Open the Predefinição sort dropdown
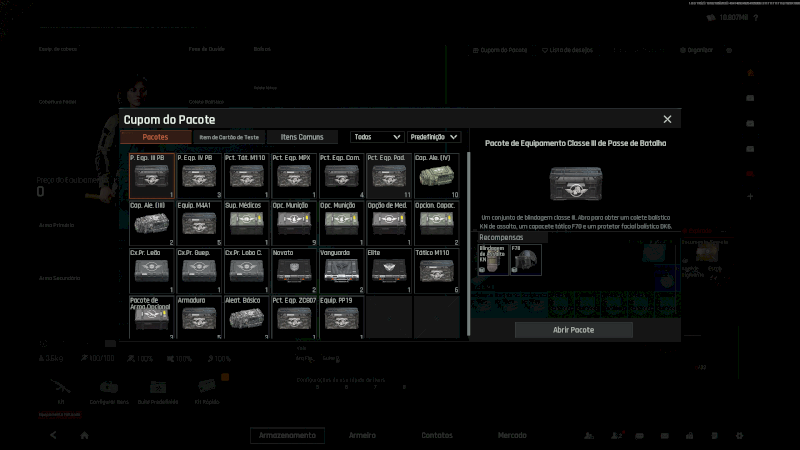Image resolution: width=800 pixels, height=450 pixels. tap(434, 137)
